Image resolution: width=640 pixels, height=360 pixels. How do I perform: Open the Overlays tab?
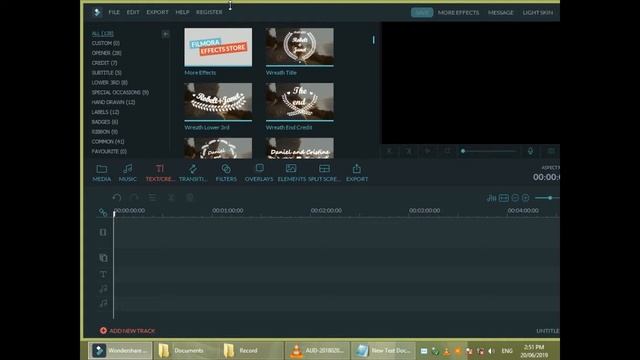[x=259, y=173]
